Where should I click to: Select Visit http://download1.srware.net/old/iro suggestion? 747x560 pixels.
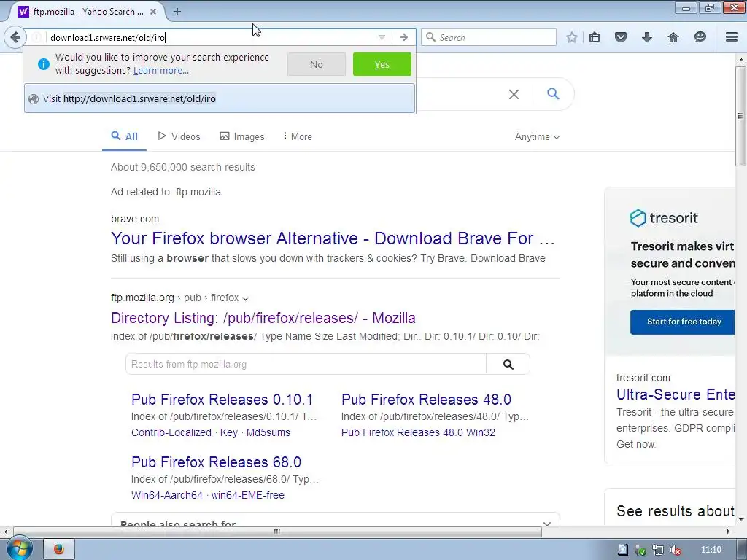point(219,98)
